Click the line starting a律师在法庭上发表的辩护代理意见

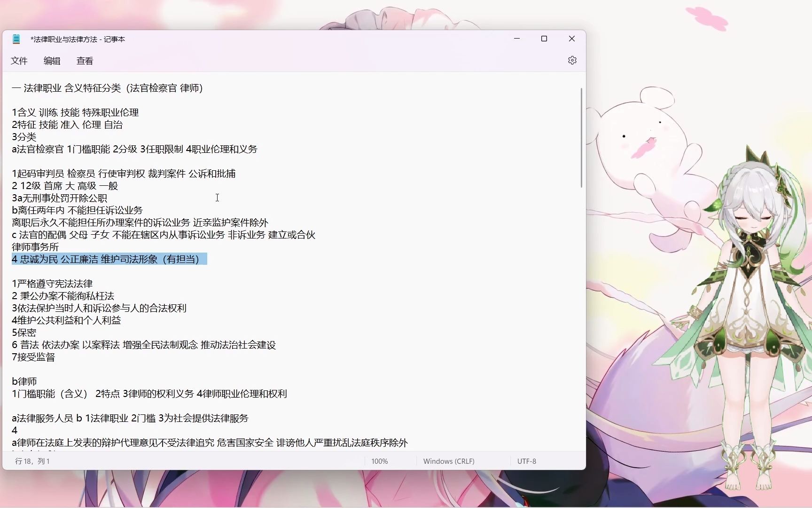click(x=210, y=443)
